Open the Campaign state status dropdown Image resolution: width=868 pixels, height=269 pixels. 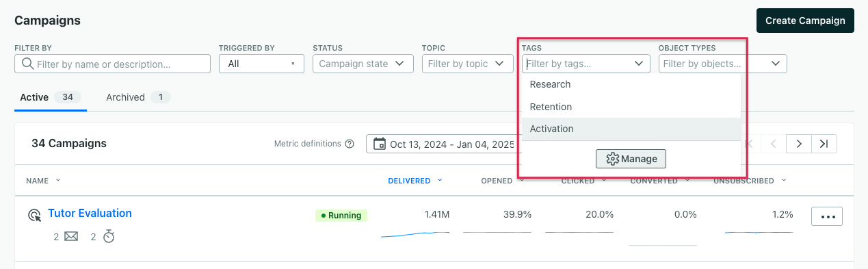pyautogui.click(x=363, y=64)
